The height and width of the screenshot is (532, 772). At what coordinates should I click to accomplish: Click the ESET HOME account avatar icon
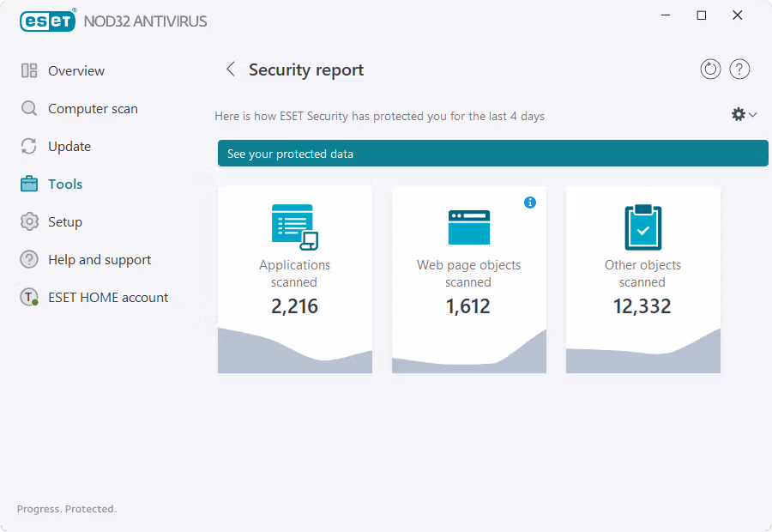[29, 297]
